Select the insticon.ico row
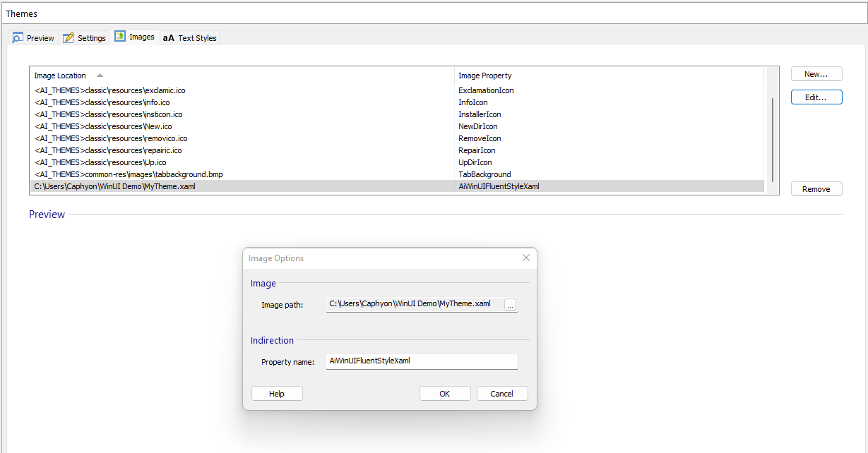The image size is (868, 453). click(x=397, y=114)
